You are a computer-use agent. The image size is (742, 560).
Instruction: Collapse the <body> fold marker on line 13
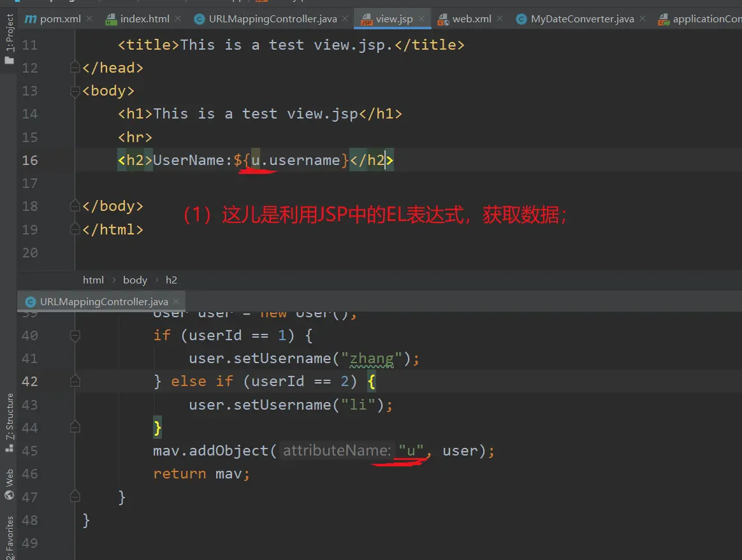(75, 91)
